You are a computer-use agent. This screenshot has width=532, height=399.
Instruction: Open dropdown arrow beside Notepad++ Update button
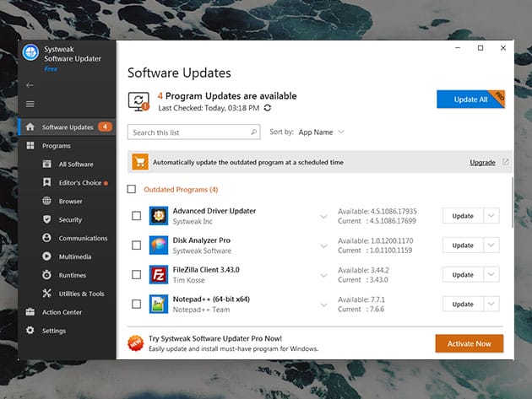tap(491, 304)
